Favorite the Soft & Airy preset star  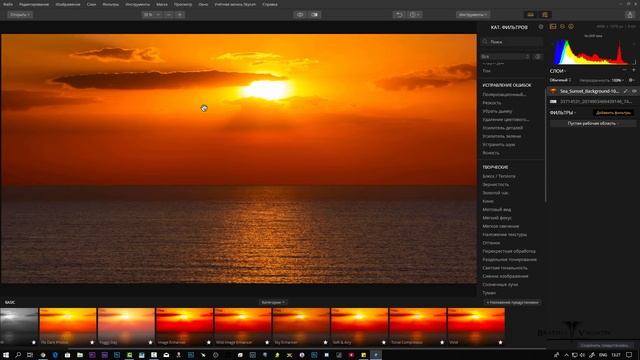[384, 342]
